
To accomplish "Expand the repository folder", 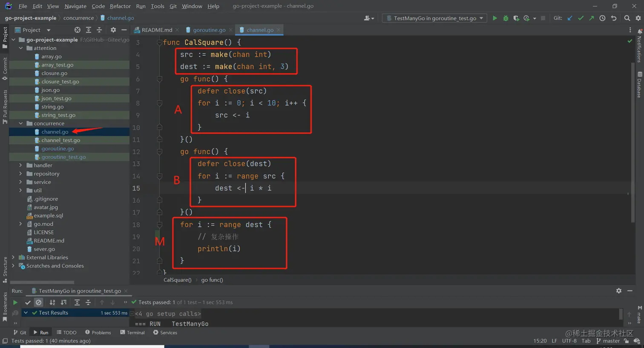I will 21,174.
